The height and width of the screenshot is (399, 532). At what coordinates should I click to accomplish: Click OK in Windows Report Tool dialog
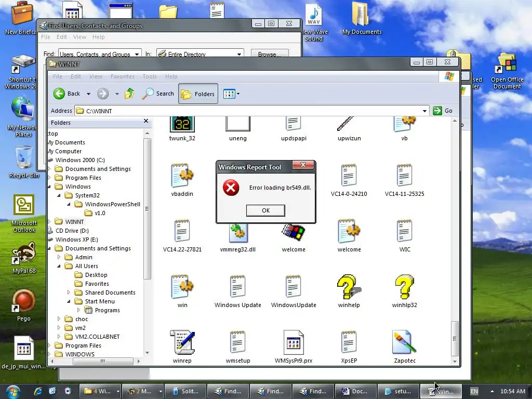265,210
